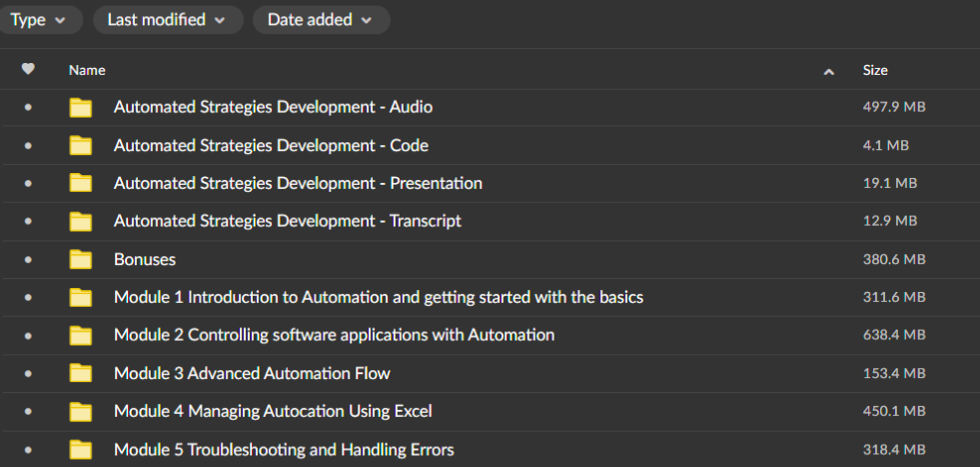Sort by the Name column header
980x467 pixels.
[x=87, y=70]
